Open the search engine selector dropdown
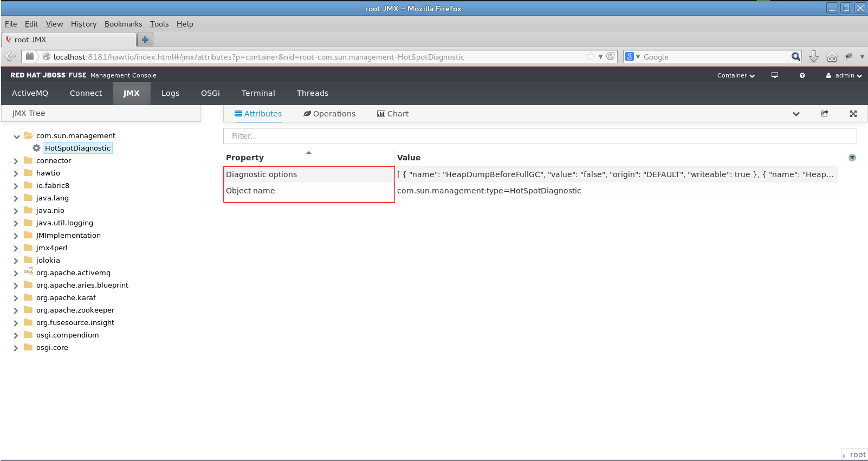The image size is (868, 461). (638, 56)
